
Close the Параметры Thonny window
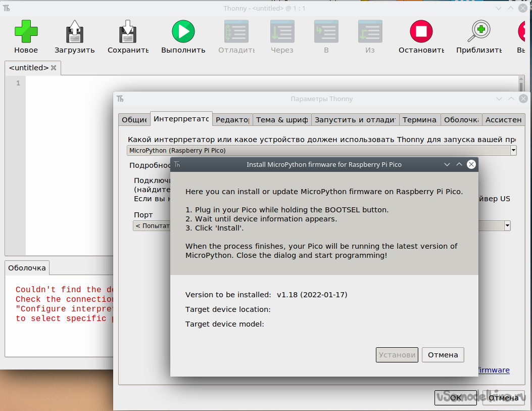click(x=523, y=99)
